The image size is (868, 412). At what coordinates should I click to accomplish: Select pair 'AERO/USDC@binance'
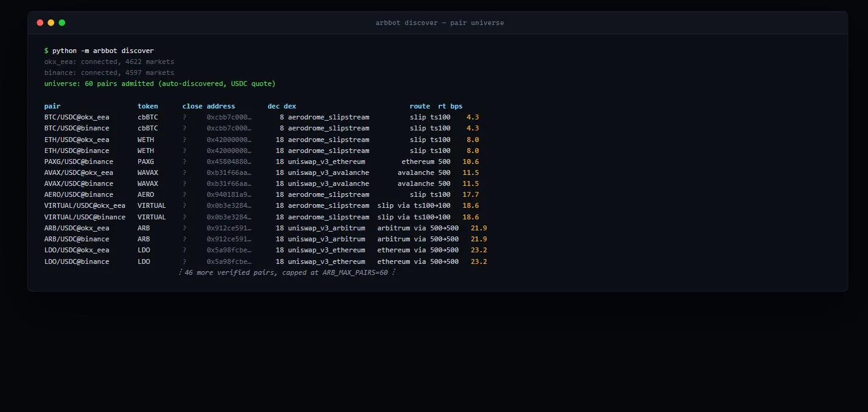click(79, 194)
